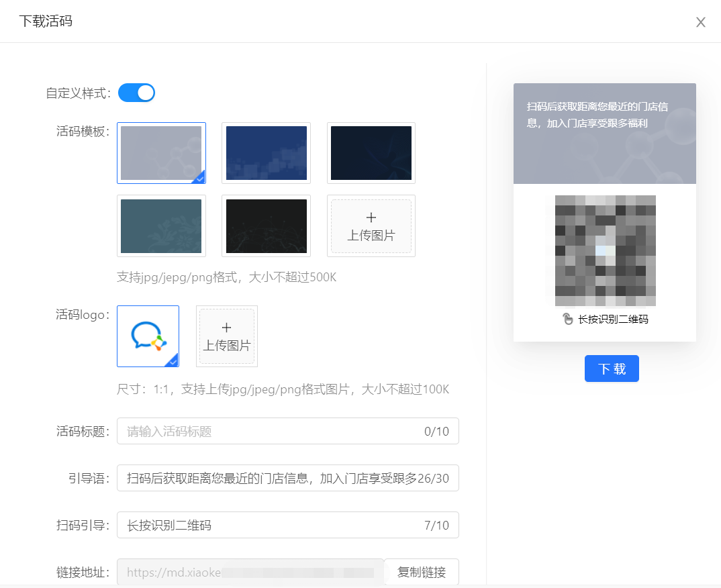Click the 活码logo label
721x588 pixels.
[83, 314]
